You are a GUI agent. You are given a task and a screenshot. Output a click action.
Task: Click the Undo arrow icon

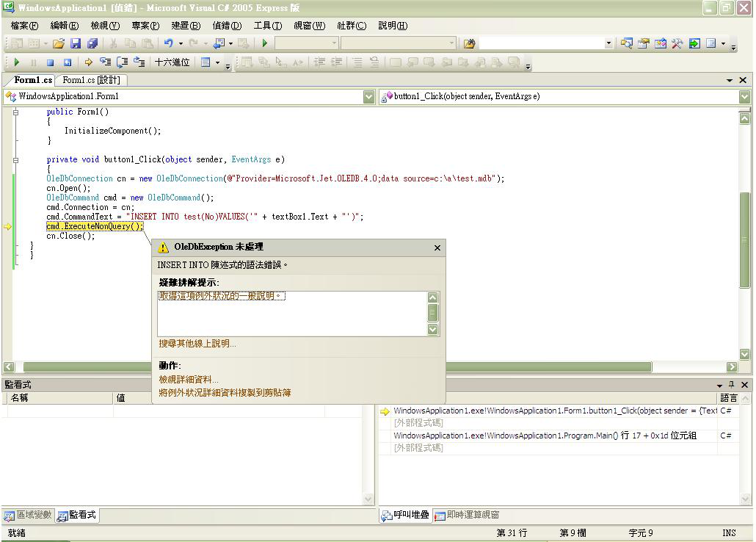[169, 44]
